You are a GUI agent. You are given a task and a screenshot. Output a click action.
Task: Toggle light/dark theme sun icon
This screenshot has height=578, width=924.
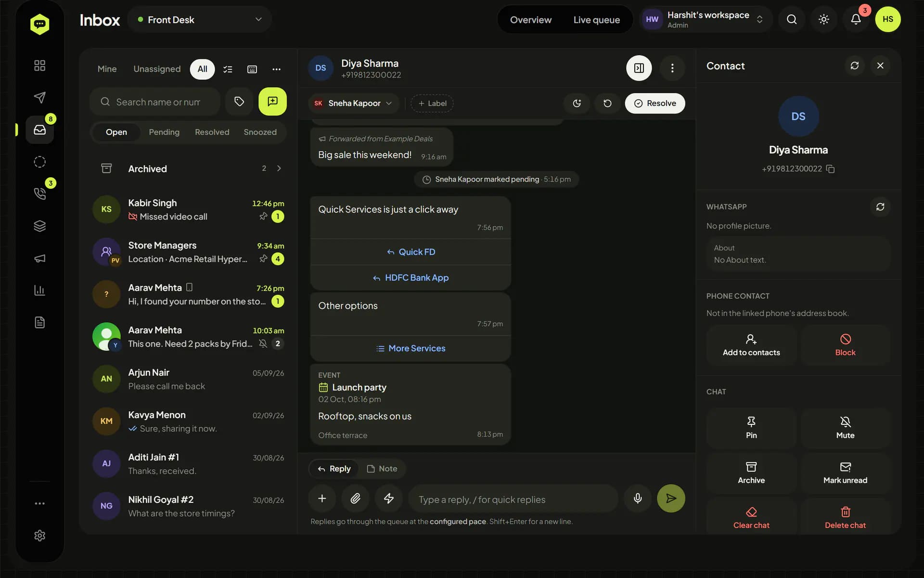[824, 19]
